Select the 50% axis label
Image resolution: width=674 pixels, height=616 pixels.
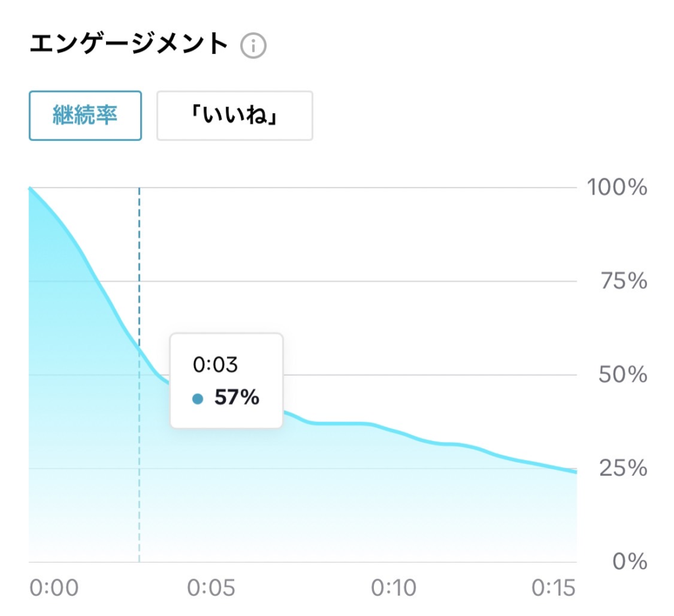pos(624,375)
